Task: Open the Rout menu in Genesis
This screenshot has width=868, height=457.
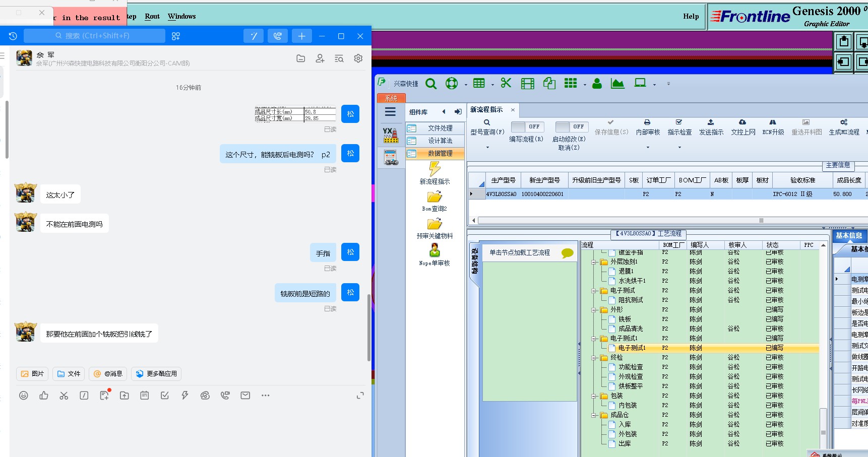Action: tap(152, 17)
